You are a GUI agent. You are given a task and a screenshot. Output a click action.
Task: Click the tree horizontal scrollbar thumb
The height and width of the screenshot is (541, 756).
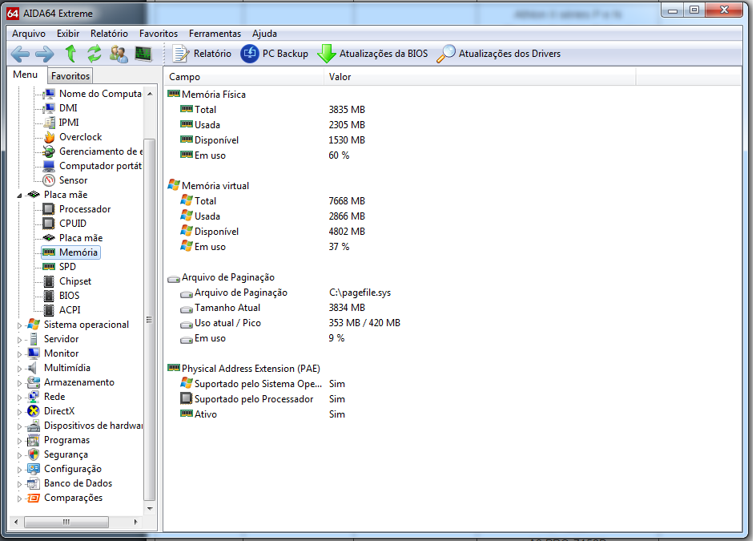click(66, 522)
